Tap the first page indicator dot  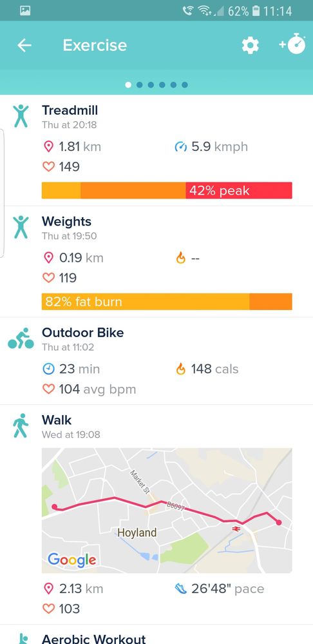tap(128, 84)
